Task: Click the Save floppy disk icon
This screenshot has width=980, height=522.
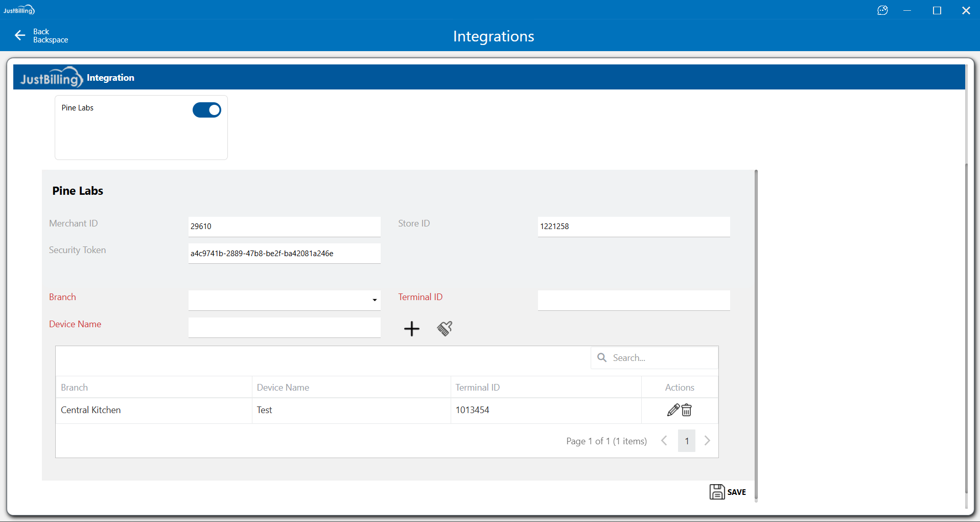Action: [717, 492]
